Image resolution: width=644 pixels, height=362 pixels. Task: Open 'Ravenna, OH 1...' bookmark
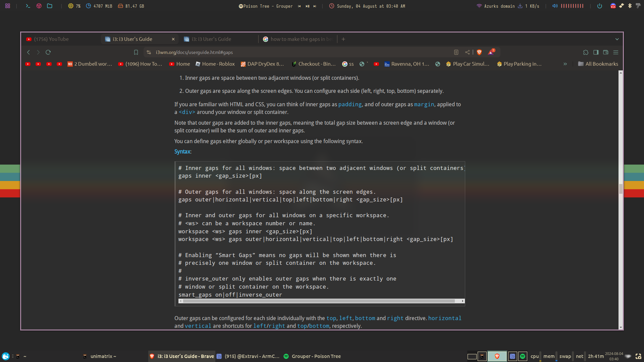click(x=407, y=64)
